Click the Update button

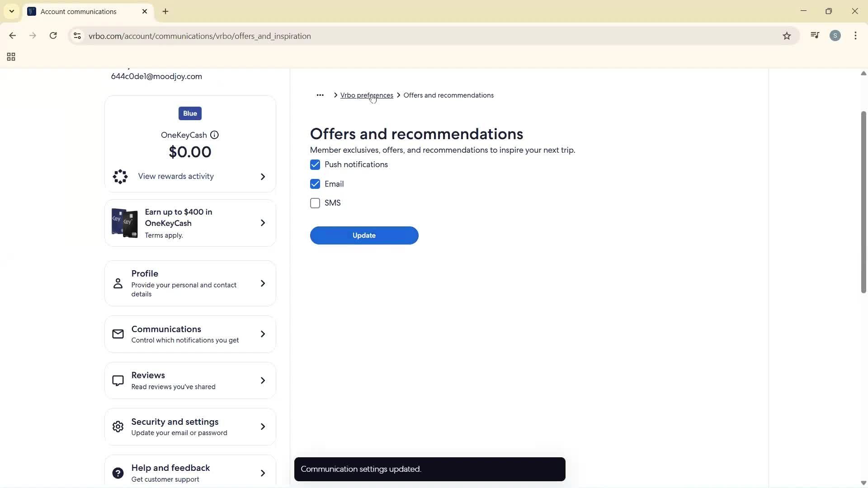(x=364, y=235)
